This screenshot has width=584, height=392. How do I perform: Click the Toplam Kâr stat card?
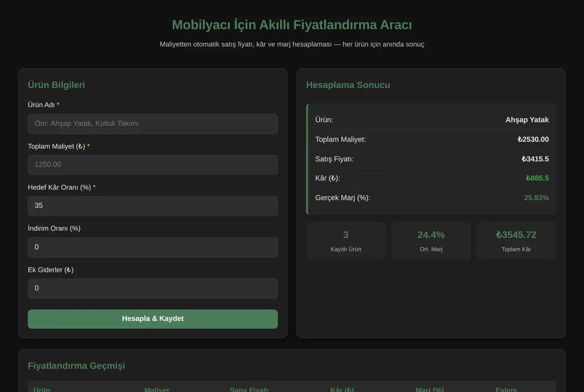click(516, 241)
